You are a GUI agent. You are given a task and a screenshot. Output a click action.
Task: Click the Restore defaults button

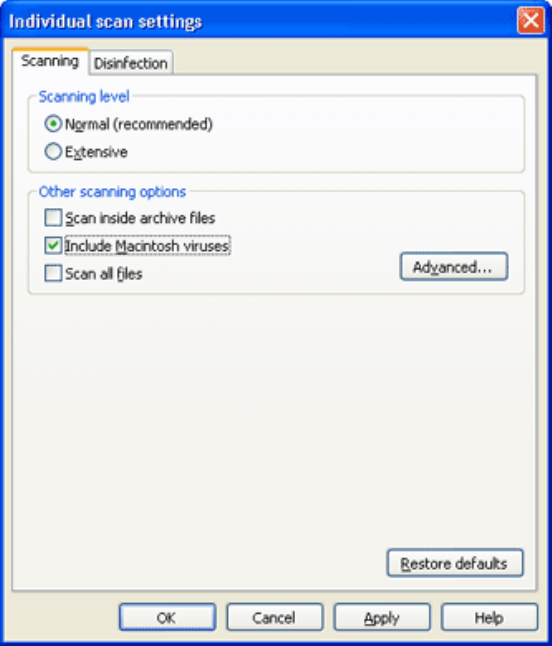click(x=455, y=563)
